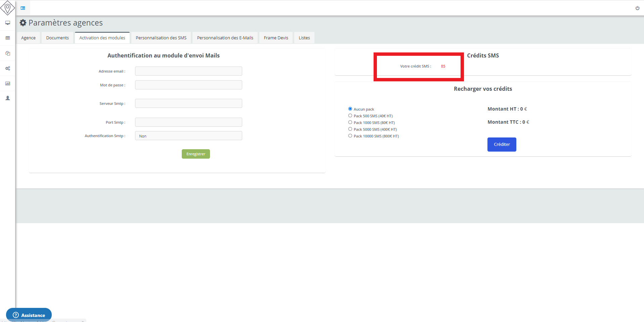Toggle the sidebar menu collapse icon
Image resolution: width=644 pixels, height=322 pixels.
click(x=23, y=8)
